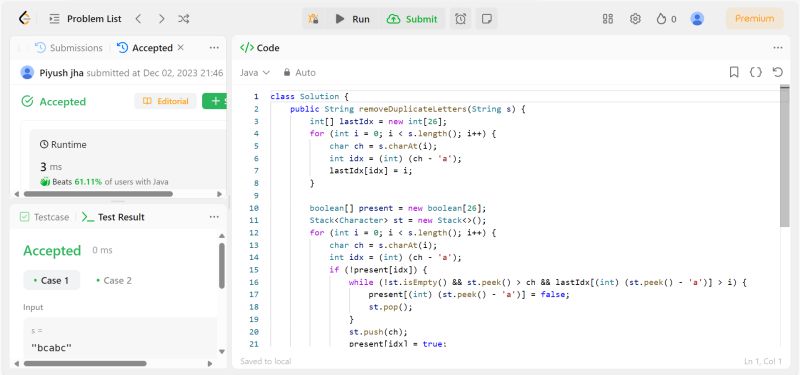Click the streak flame counter
The height and width of the screenshot is (375, 800).
click(666, 19)
